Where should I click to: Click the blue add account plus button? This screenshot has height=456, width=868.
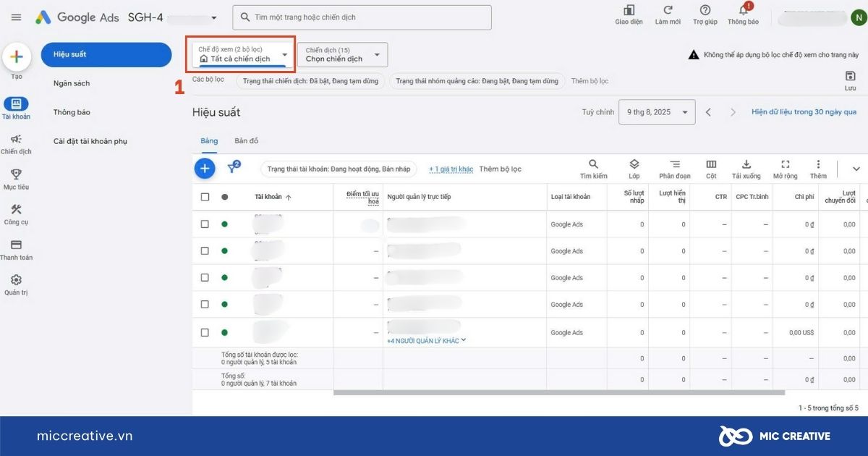pos(205,169)
